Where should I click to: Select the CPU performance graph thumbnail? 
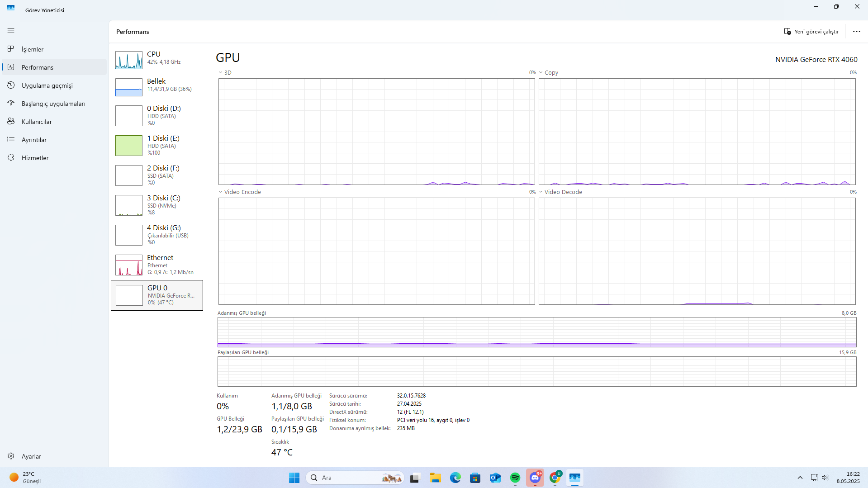click(129, 60)
